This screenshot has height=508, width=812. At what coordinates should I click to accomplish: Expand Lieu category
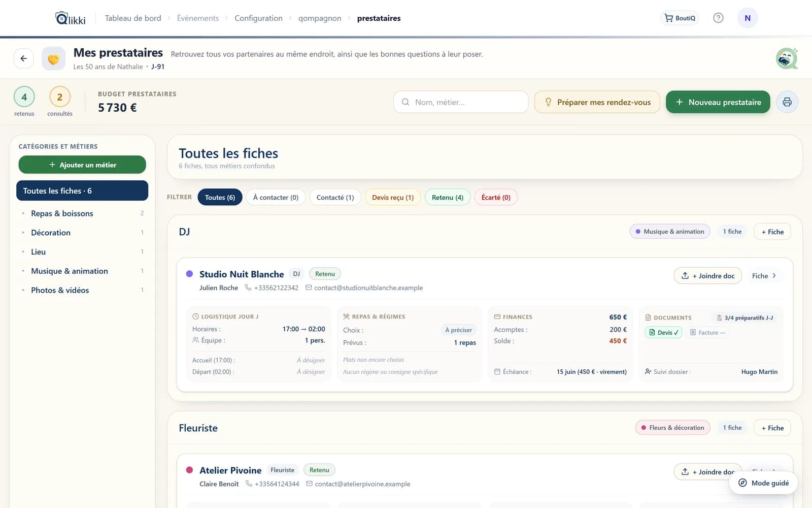click(x=82, y=252)
